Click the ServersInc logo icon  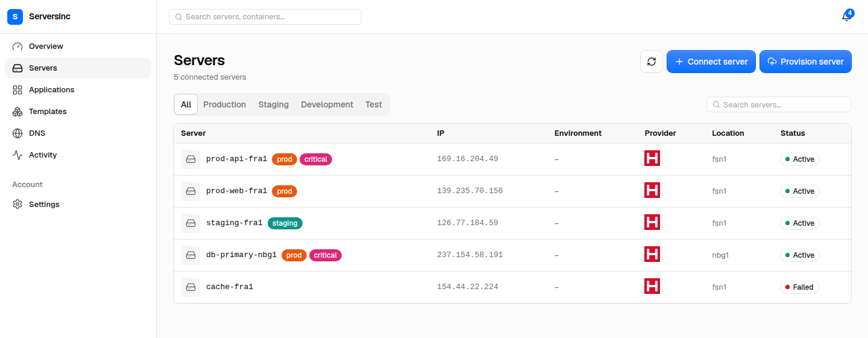(x=15, y=17)
